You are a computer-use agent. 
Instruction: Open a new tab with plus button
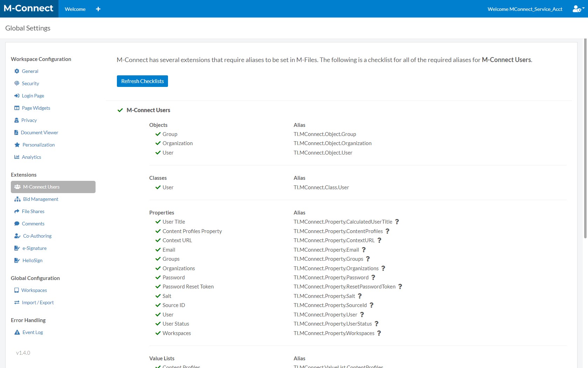point(98,9)
